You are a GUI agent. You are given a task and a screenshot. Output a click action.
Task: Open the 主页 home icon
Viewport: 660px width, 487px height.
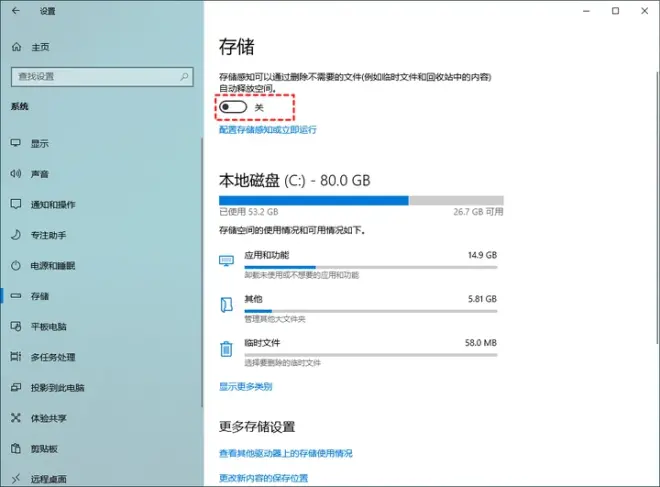coord(16,47)
